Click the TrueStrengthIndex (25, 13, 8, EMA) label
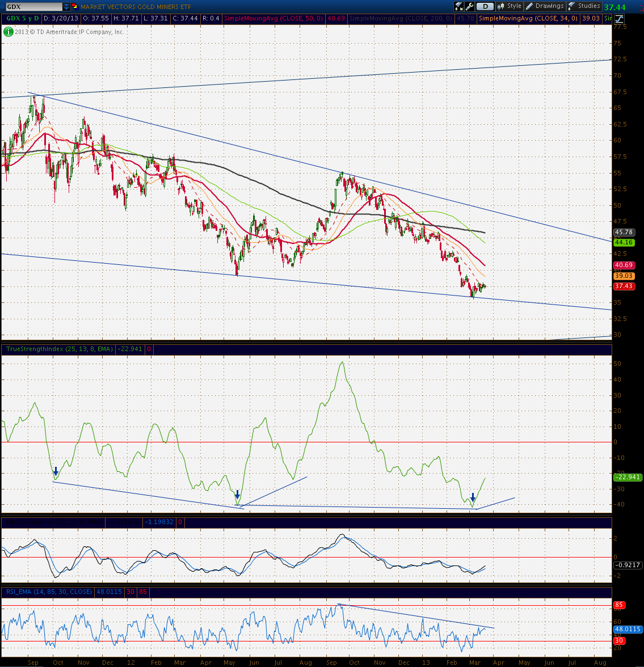The image size is (644, 667). click(59, 349)
